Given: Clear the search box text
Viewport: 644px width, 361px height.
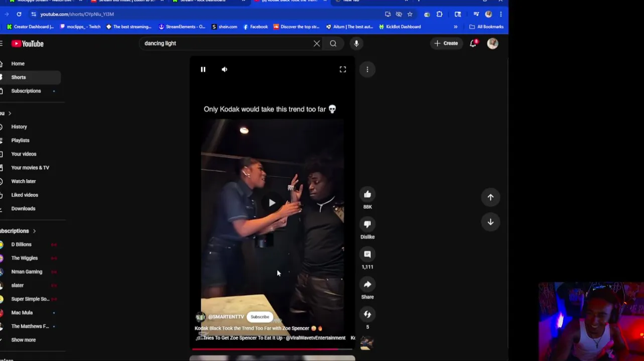Looking at the screenshot, I should tap(317, 44).
